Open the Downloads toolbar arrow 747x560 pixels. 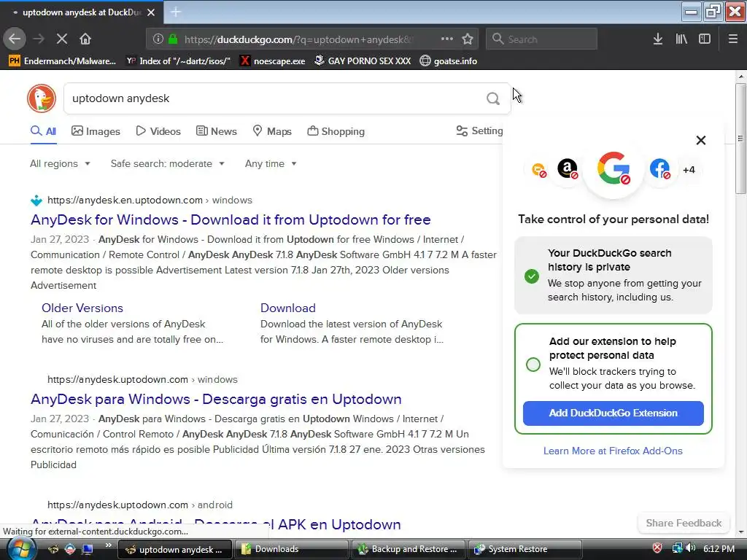(x=658, y=39)
